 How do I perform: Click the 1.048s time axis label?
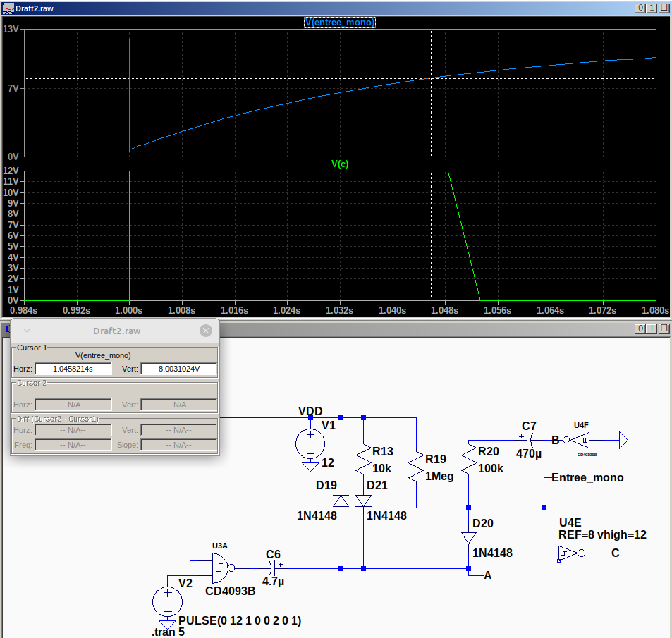444,310
